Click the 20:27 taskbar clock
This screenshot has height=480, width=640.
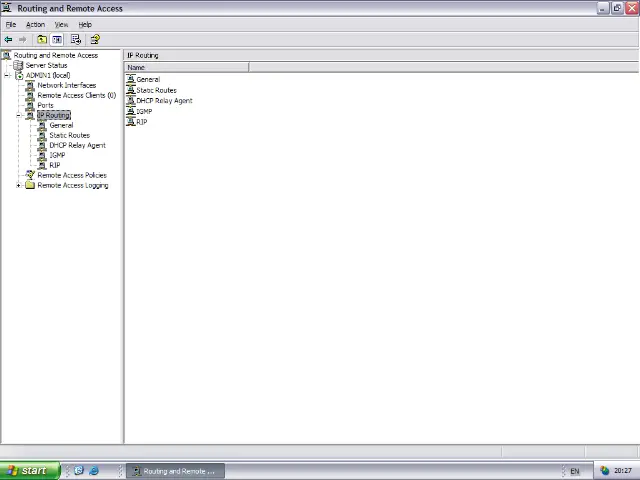pyautogui.click(x=623, y=471)
